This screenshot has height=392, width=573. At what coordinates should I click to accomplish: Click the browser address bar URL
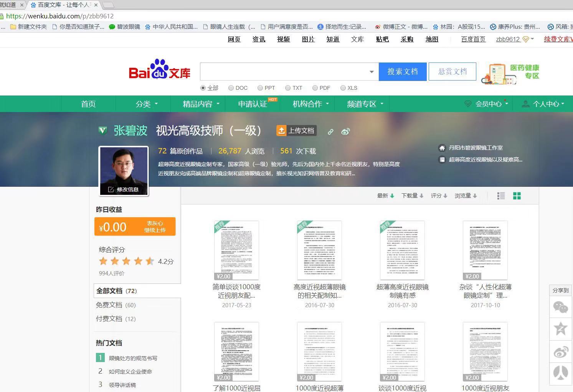(x=60, y=16)
